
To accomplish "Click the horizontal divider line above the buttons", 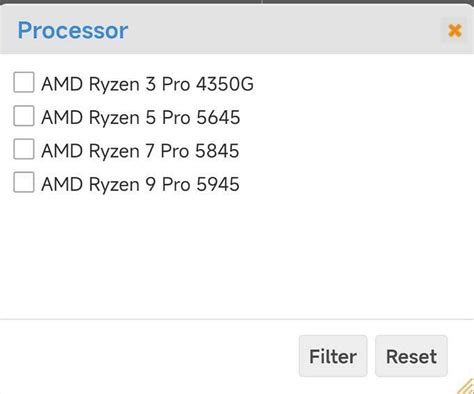I will 237,319.
